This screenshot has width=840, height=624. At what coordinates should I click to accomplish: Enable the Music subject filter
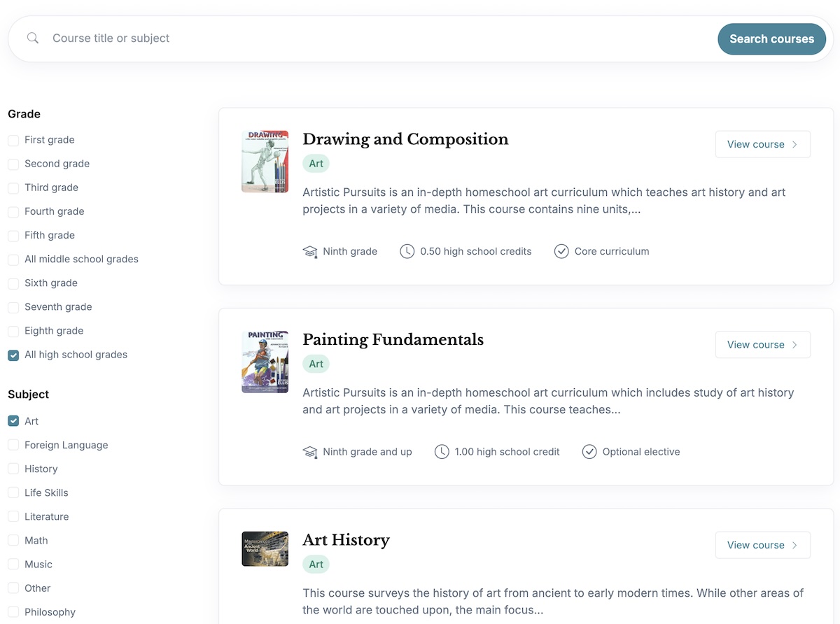[x=13, y=564]
